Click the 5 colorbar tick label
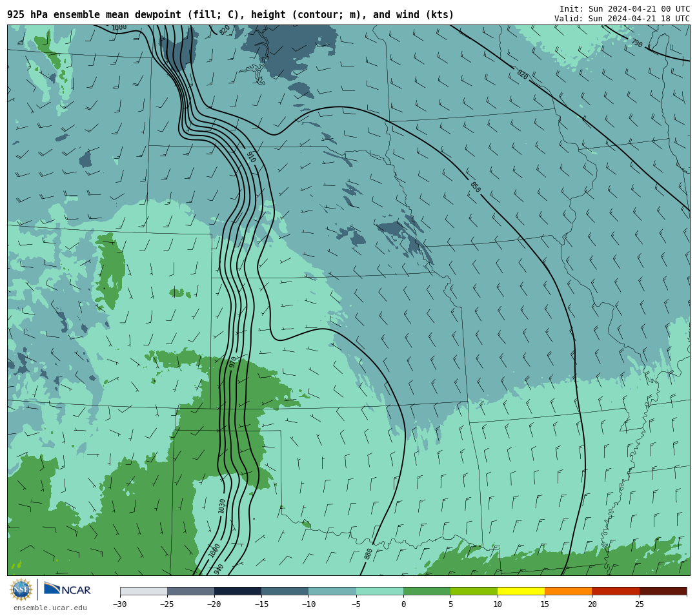Viewport: 697px width, 616px height. click(450, 604)
